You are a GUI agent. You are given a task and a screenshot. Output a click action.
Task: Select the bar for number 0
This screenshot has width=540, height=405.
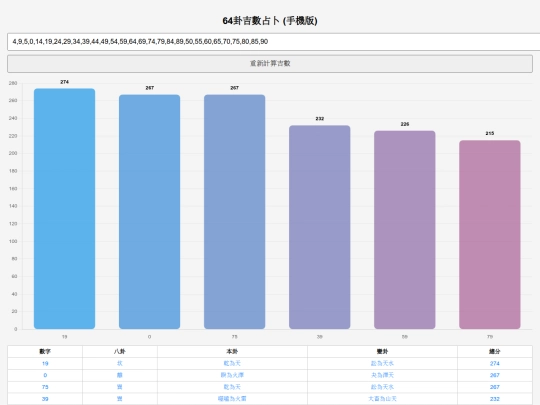point(149,212)
